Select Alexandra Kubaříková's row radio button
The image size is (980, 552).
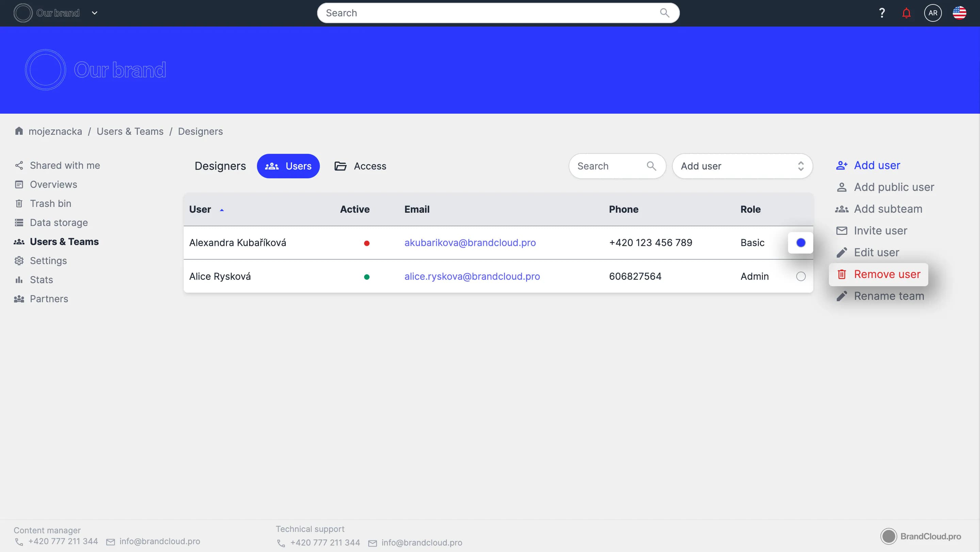(x=800, y=243)
